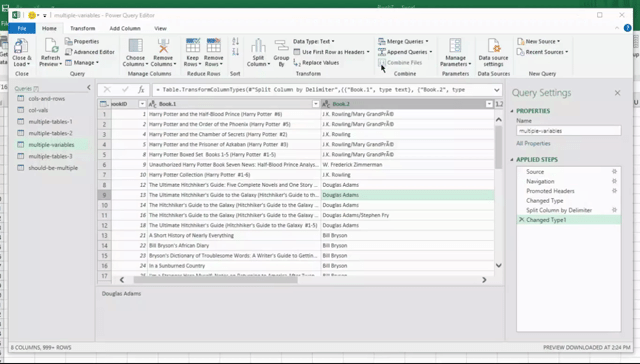Click Keep Rows icon
The width and height of the screenshot is (640, 364).
[x=193, y=45]
